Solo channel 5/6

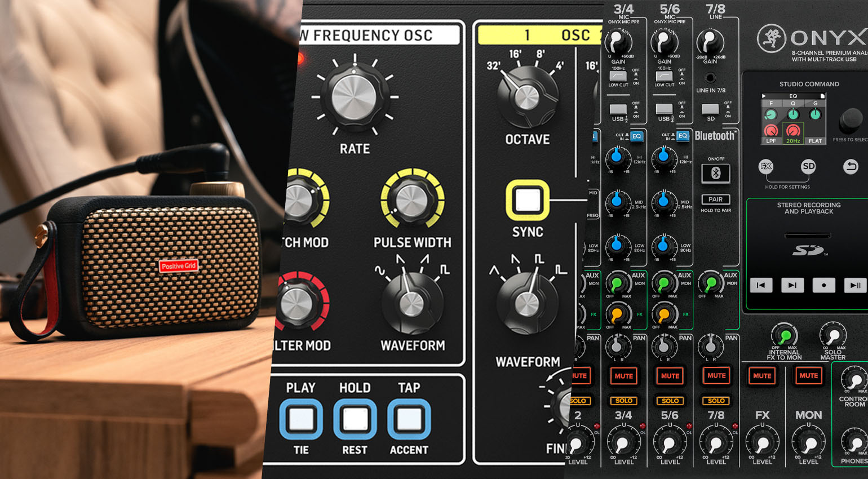670,401
